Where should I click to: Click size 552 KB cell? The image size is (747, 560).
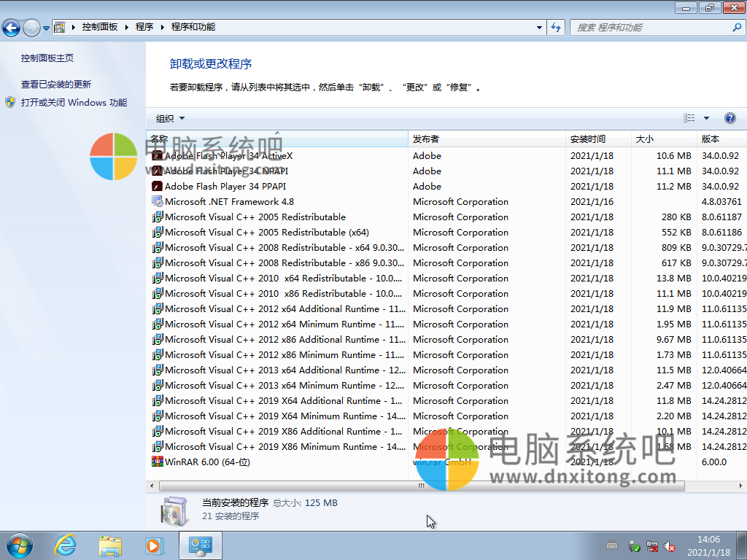tap(676, 232)
